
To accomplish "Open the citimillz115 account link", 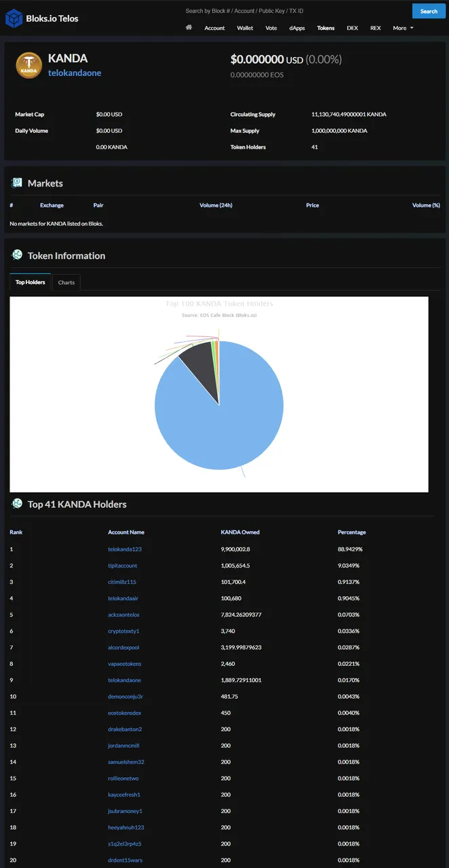I will click(122, 582).
